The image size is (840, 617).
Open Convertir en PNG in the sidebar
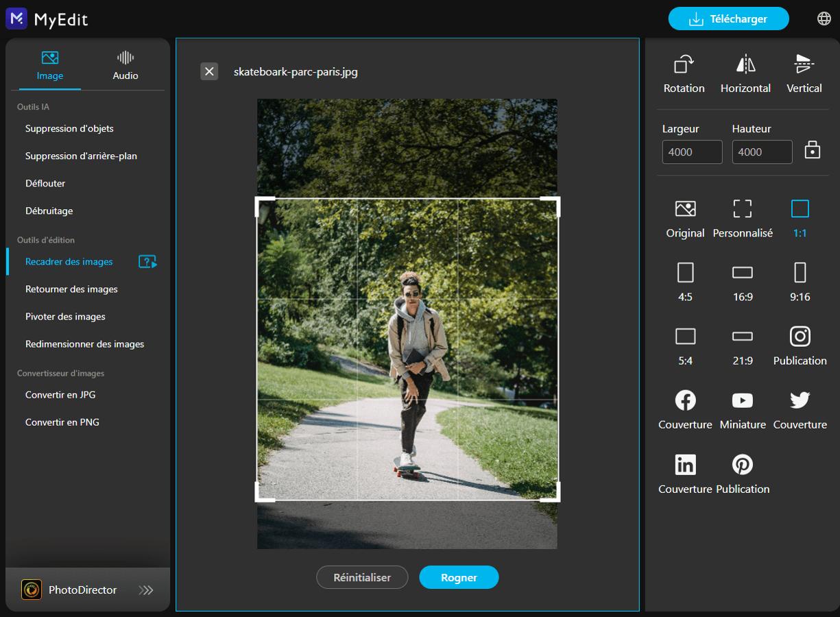point(62,422)
